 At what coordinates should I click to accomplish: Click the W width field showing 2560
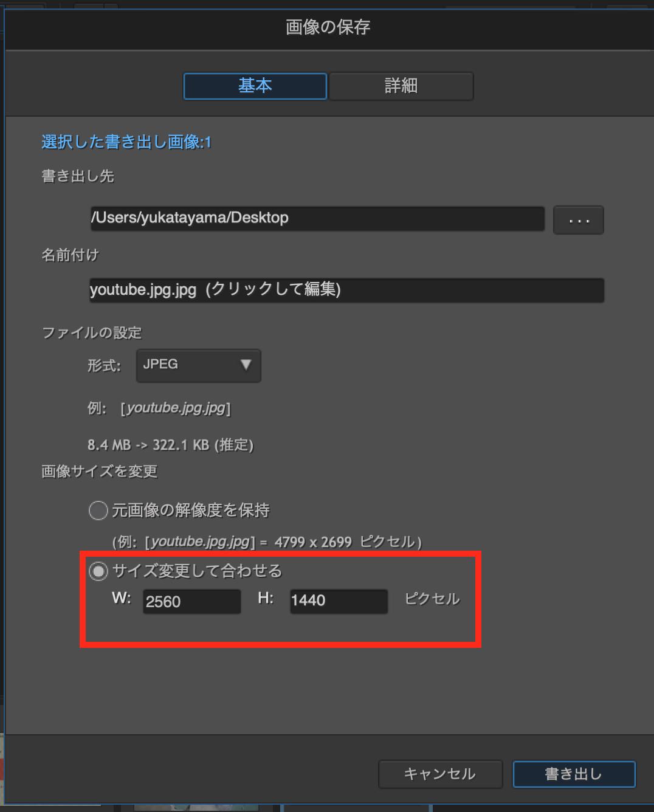(192, 602)
